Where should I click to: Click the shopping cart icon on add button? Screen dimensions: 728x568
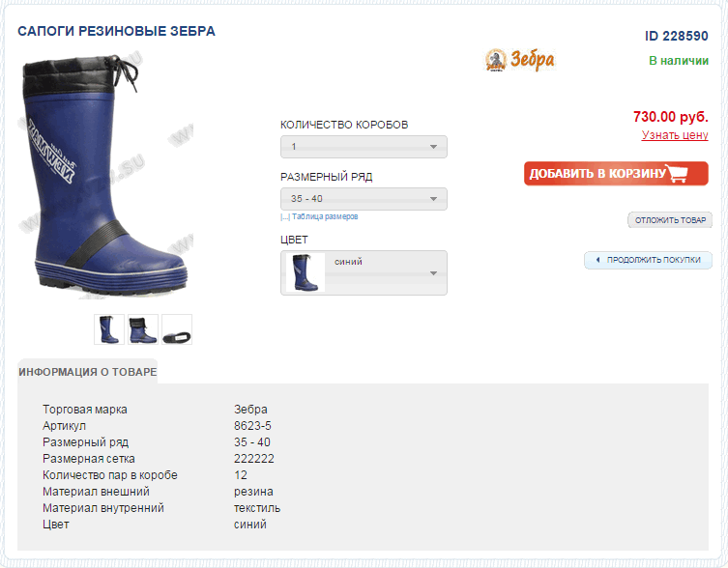[x=677, y=173]
